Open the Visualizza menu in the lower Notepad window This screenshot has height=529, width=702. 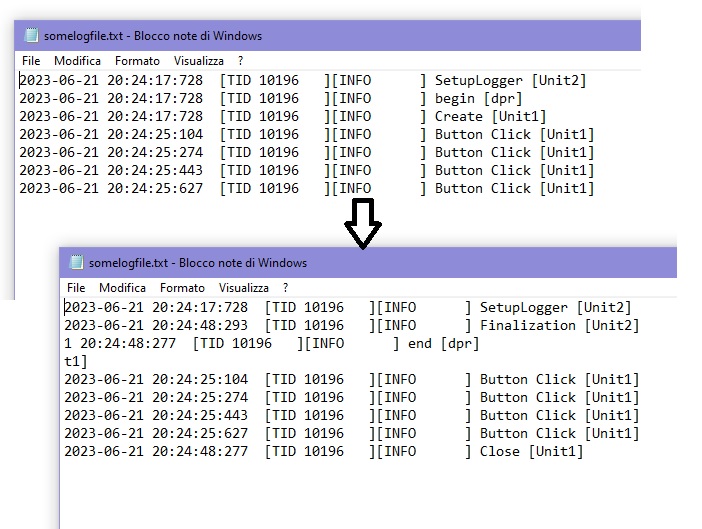(244, 288)
